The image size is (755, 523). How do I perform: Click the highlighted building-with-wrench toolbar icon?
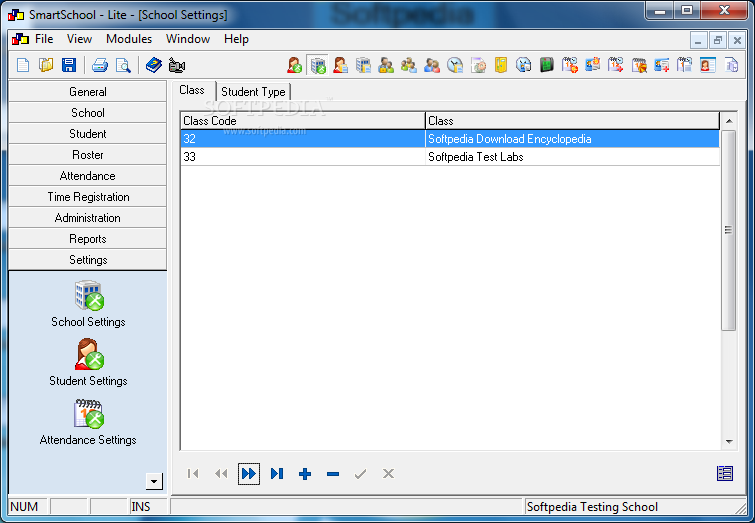point(317,65)
